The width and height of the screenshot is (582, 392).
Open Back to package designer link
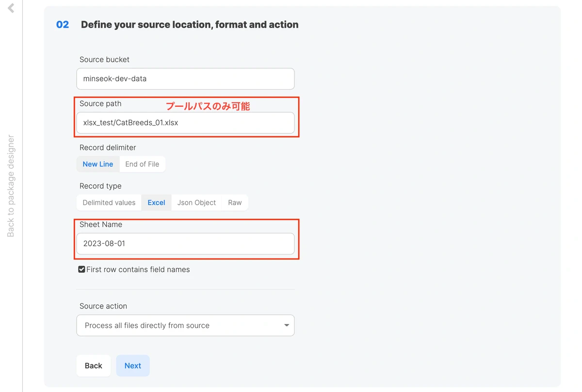11,186
